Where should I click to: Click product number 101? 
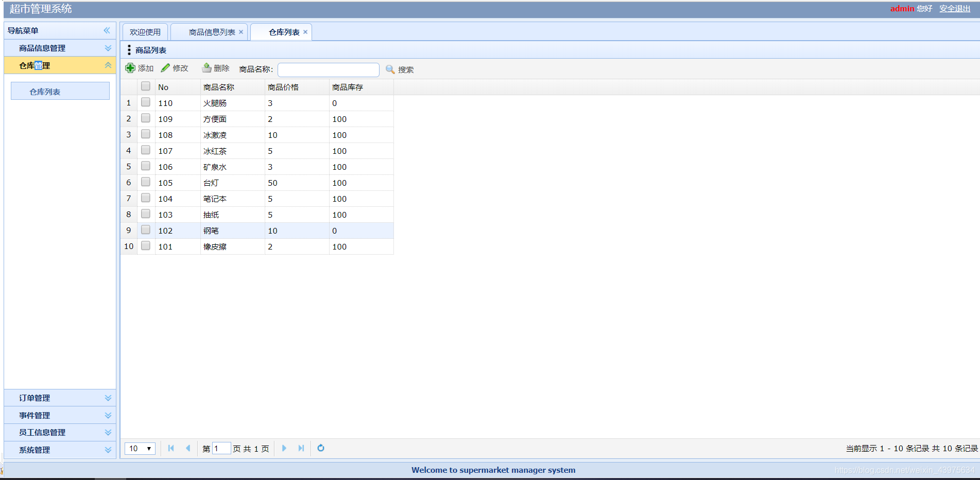point(165,246)
